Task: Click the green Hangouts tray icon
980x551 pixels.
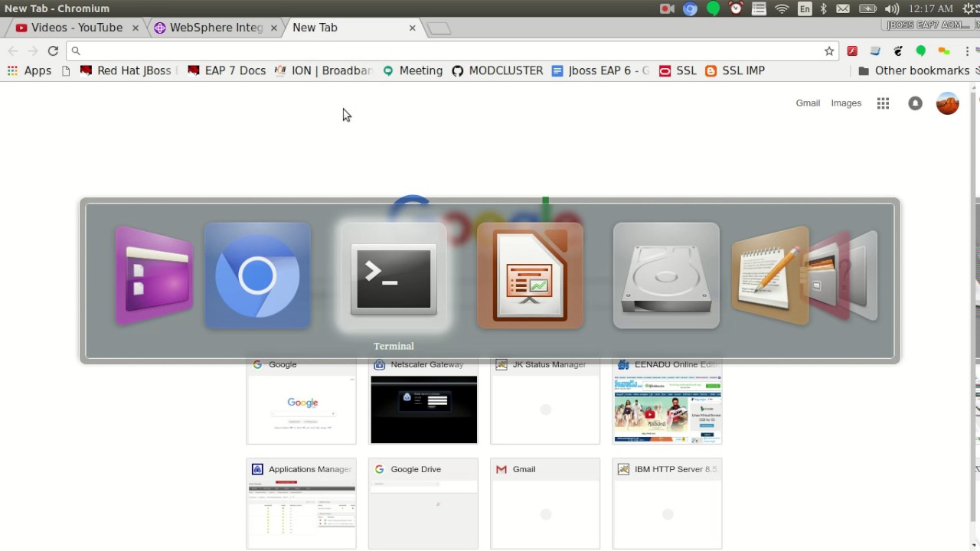Action: tap(713, 8)
